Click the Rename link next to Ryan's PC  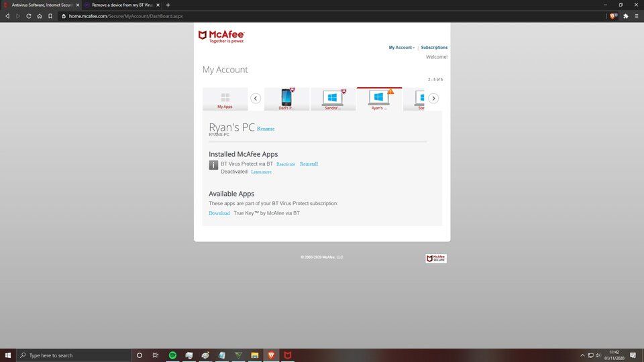click(x=266, y=129)
